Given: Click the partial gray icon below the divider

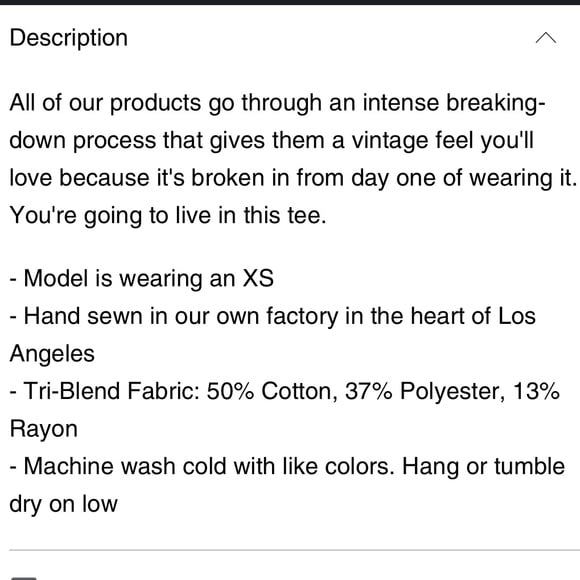Looking at the screenshot, I should (x=24, y=578).
